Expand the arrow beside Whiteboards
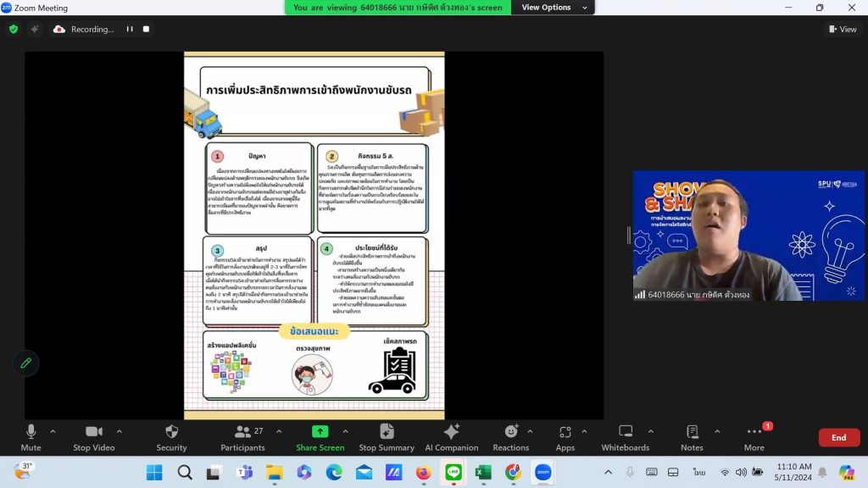The width and height of the screenshot is (868, 488). point(651,431)
